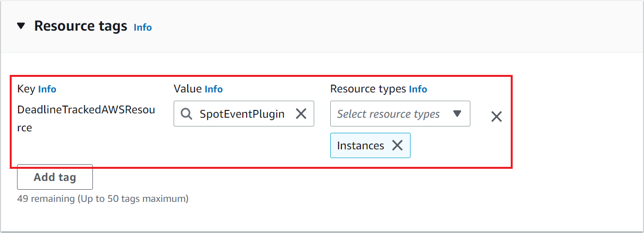Image resolution: width=644 pixels, height=233 pixels.
Task: Click the Resource types column label
Action: 368,89
